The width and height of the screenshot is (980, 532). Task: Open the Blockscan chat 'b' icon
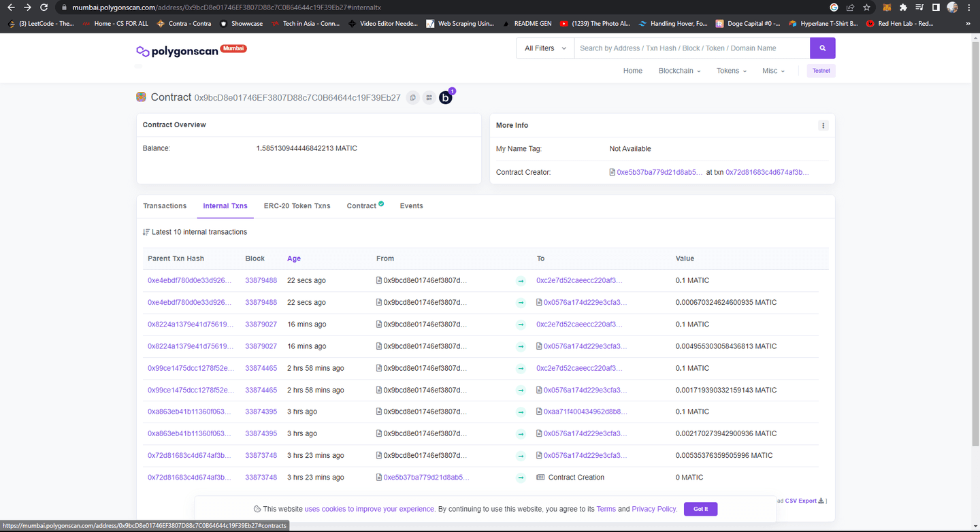pyautogui.click(x=446, y=98)
